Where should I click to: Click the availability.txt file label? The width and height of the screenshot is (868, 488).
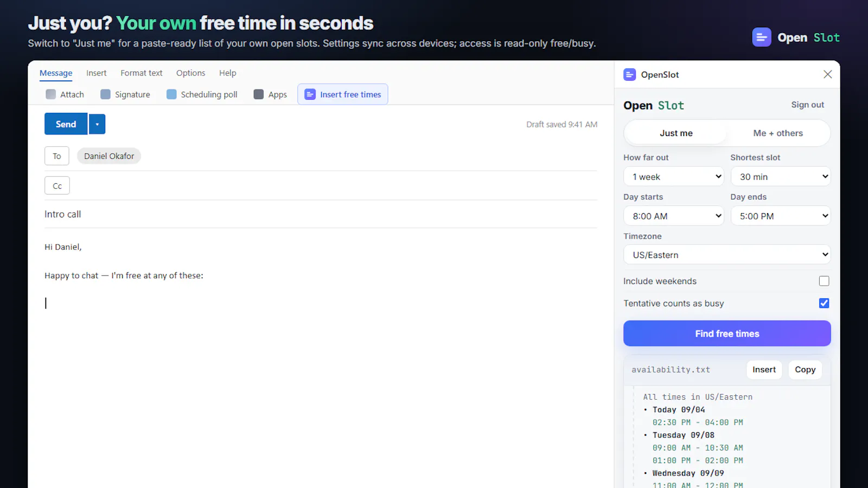click(671, 370)
